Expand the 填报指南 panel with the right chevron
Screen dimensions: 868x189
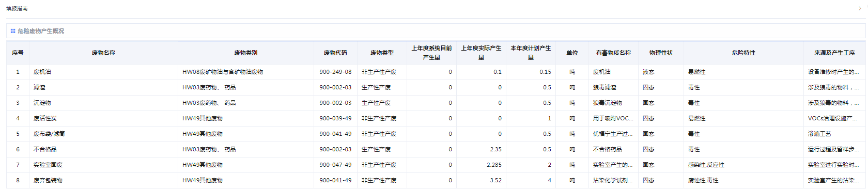pos(860,8)
